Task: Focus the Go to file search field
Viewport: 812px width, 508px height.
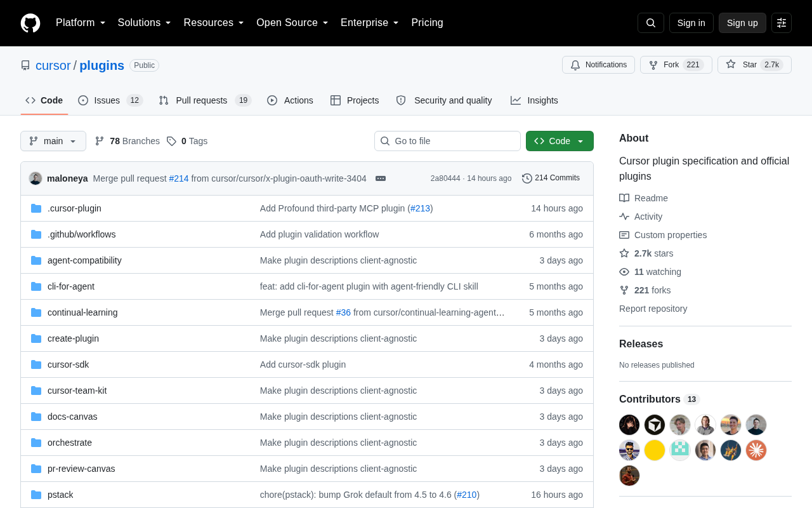Action: (447, 141)
